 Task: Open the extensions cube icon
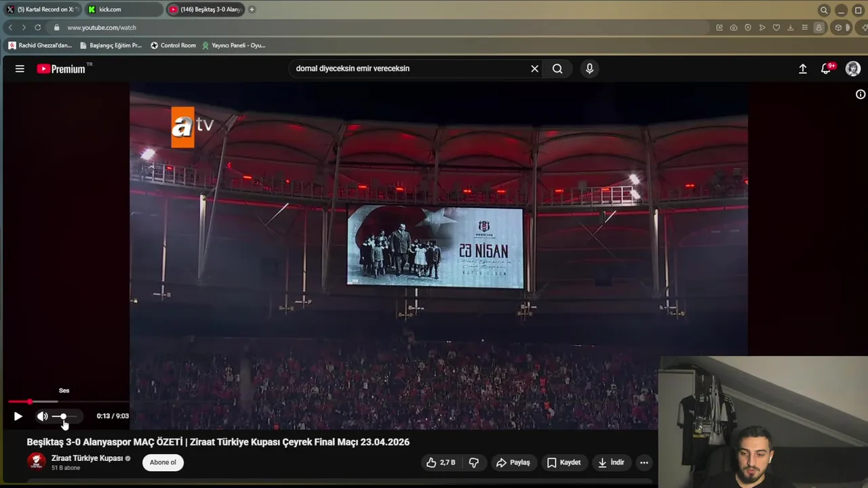pyautogui.click(x=838, y=28)
